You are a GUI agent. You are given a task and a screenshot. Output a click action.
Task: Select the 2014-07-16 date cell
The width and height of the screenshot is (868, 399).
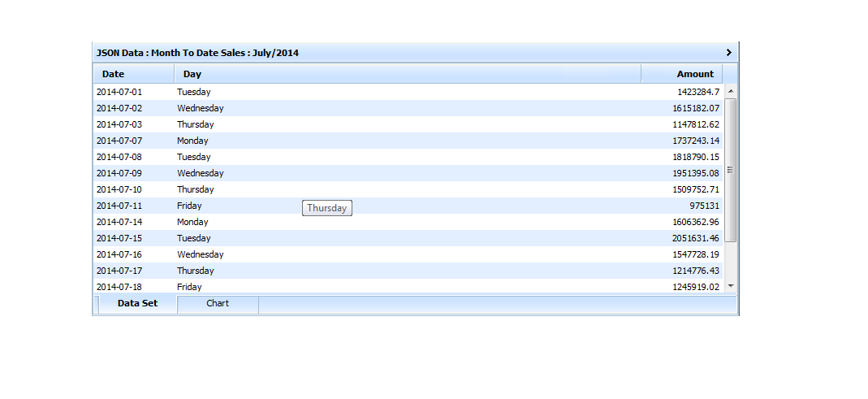click(x=119, y=254)
